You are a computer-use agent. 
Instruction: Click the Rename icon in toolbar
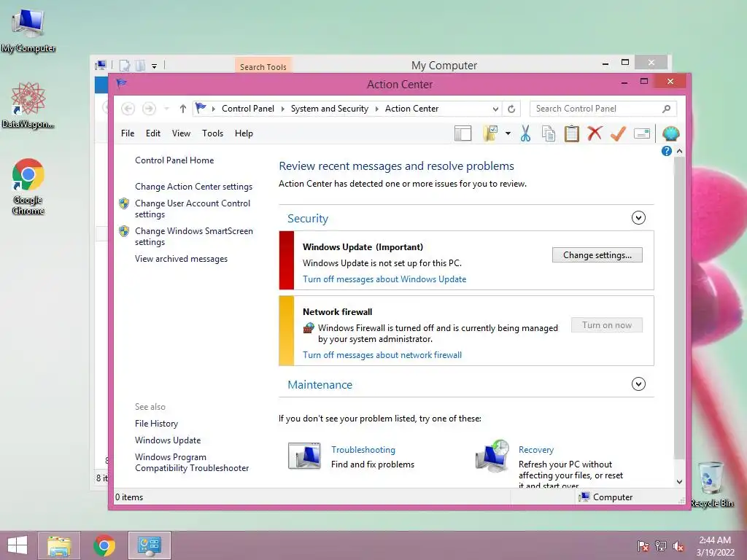pos(642,134)
